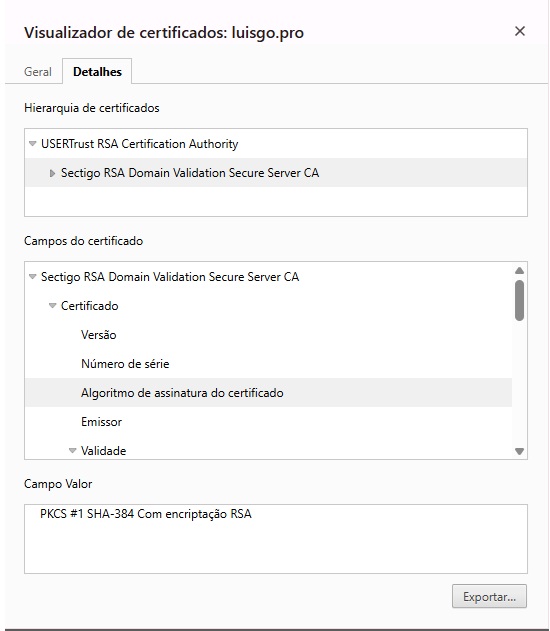The image size is (550, 631).
Task: Collapse the USERTrust RSA Certification Authority node
Action: 33,143
